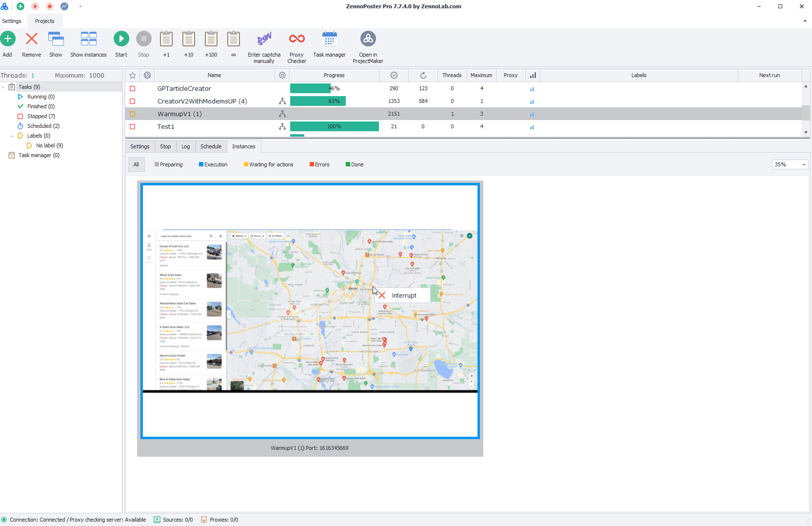Click the Show toolbar icon
Viewport: 812px width, 526px height.
(56, 39)
